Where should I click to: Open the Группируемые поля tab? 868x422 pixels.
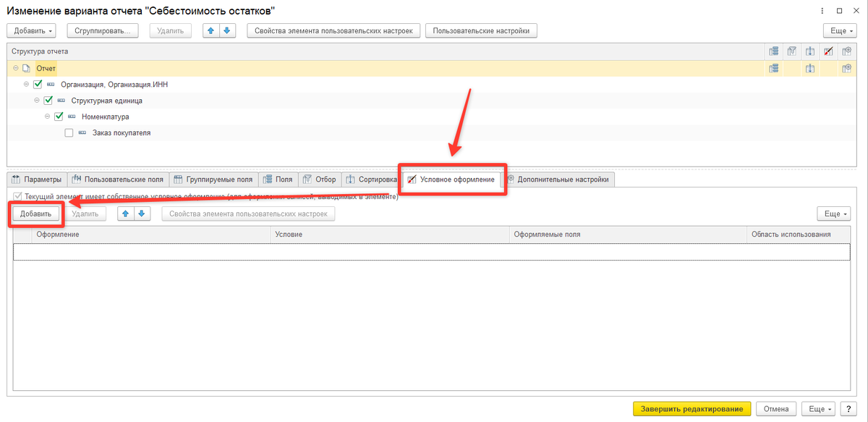click(214, 180)
